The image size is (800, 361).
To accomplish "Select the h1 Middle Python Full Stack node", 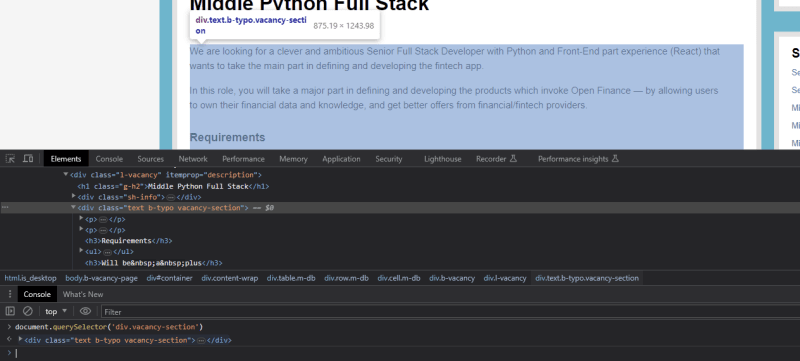I will pos(173,186).
